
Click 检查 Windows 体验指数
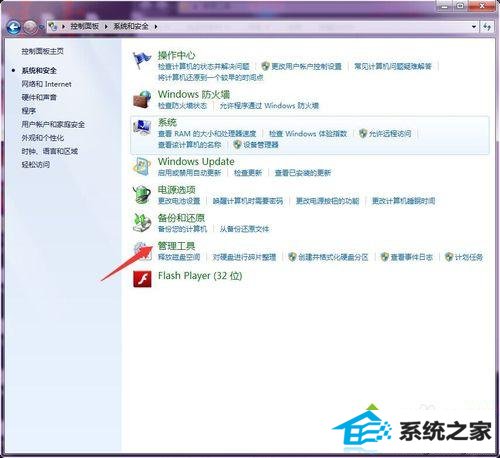coord(308,134)
